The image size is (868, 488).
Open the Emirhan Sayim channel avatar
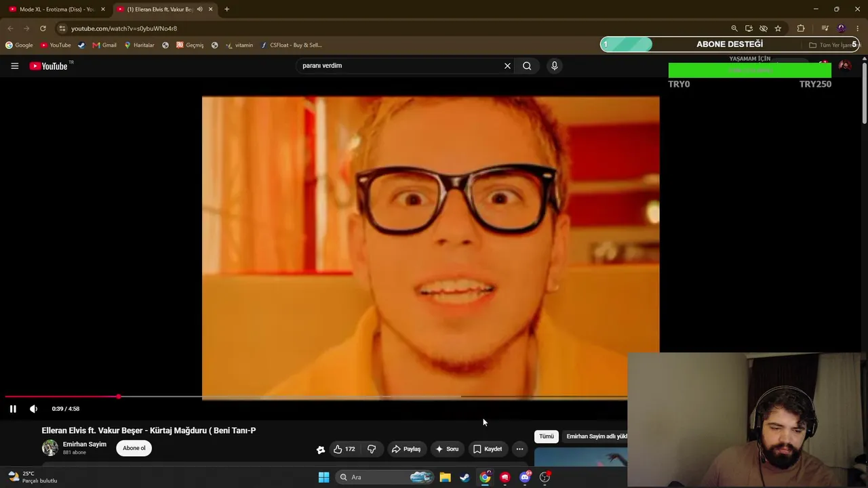[x=50, y=447]
